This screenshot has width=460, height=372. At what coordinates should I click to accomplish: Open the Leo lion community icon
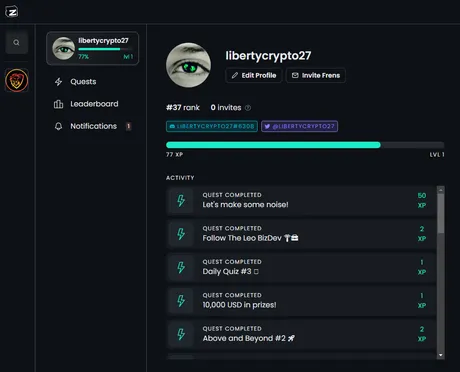coord(16,80)
